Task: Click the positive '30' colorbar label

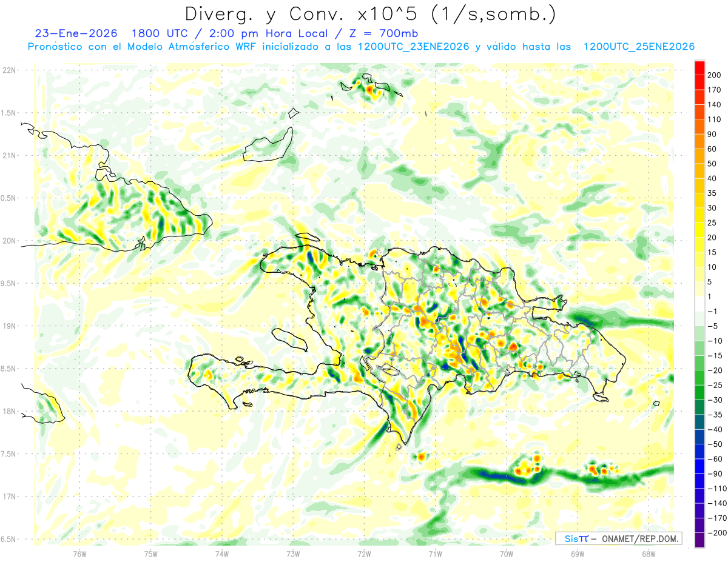Action: pyautogui.click(x=712, y=208)
